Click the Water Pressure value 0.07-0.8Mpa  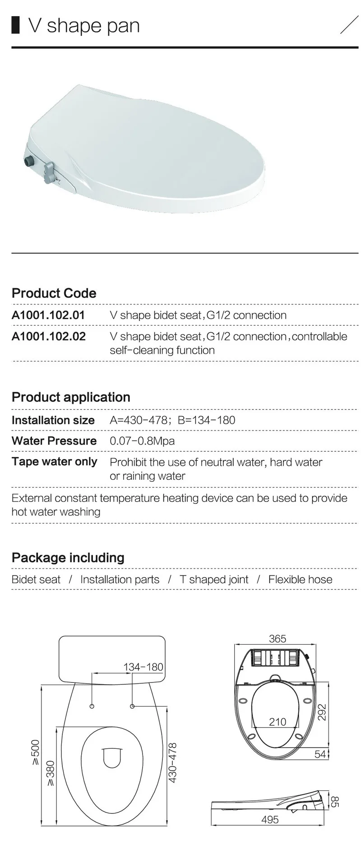[142, 441]
